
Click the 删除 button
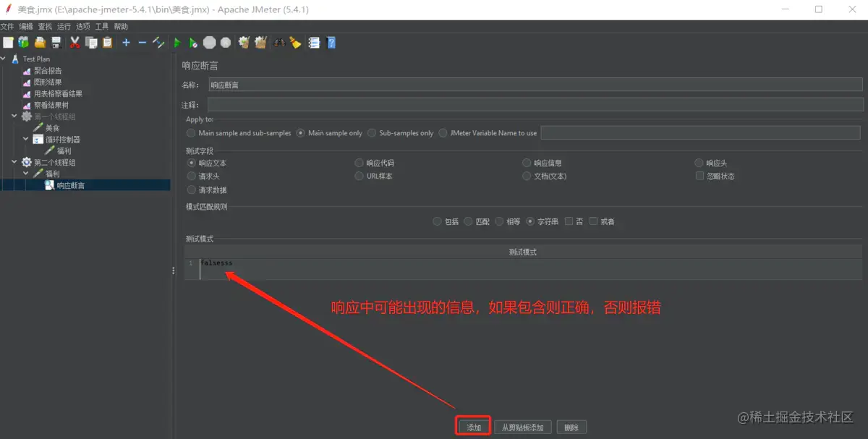[571, 427]
